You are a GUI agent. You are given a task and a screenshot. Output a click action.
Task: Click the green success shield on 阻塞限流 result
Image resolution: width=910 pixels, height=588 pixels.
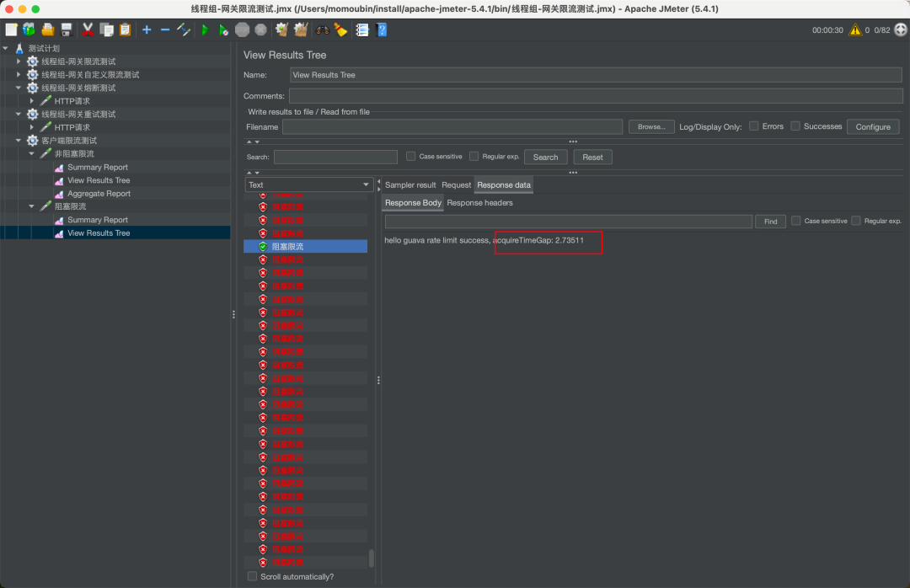pyautogui.click(x=263, y=247)
